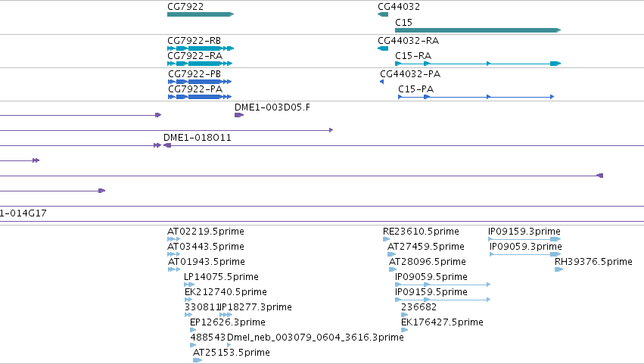Open the RE23610.5prime EST label
This screenshot has height=364, width=644.
pyautogui.click(x=421, y=232)
